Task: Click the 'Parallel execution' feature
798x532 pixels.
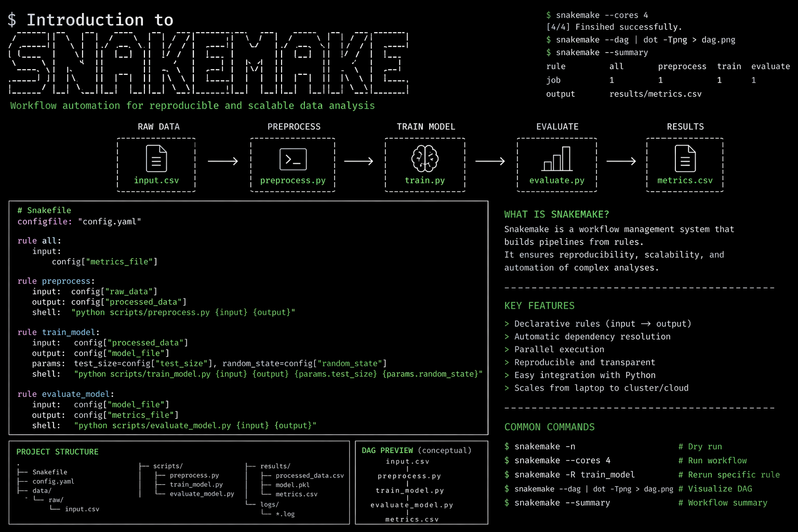Action: pyautogui.click(x=559, y=350)
